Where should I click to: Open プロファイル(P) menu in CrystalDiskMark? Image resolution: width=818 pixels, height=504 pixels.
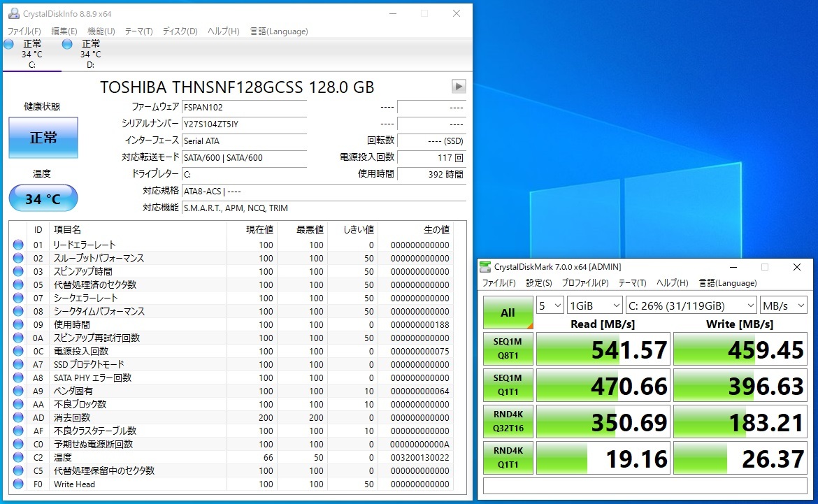(584, 283)
